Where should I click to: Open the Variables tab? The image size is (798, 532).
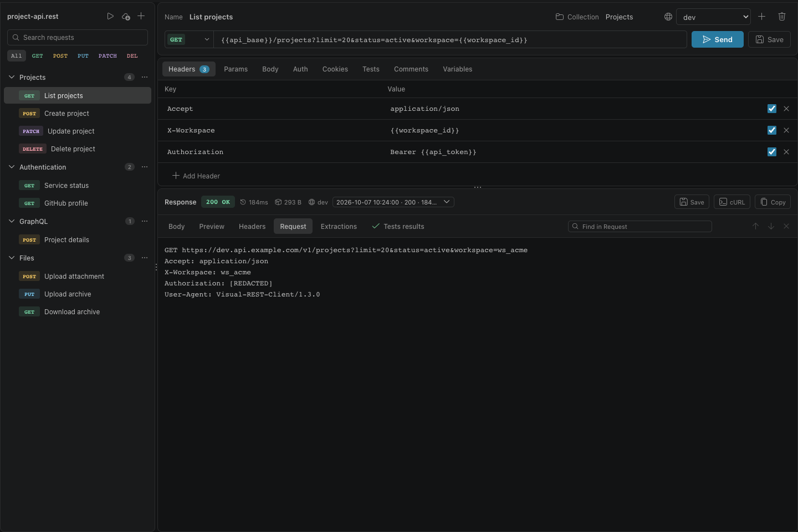coord(458,69)
